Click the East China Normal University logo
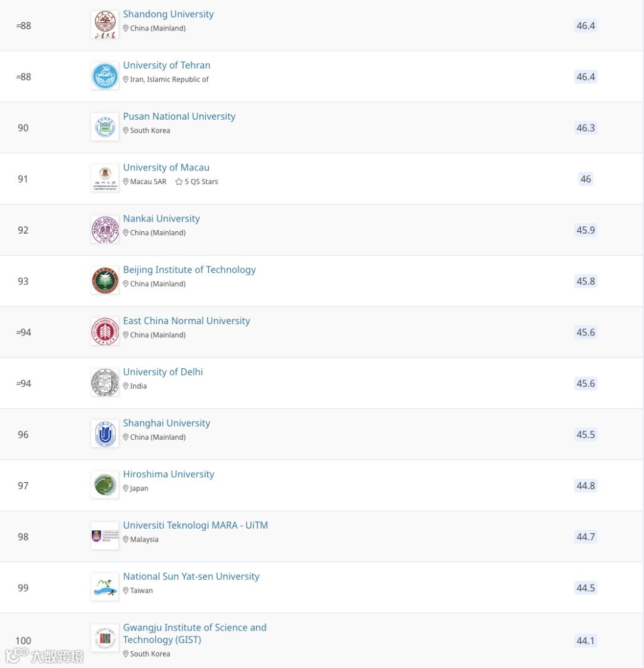Screen dimensions: 644x668 pyautogui.click(x=105, y=332)
